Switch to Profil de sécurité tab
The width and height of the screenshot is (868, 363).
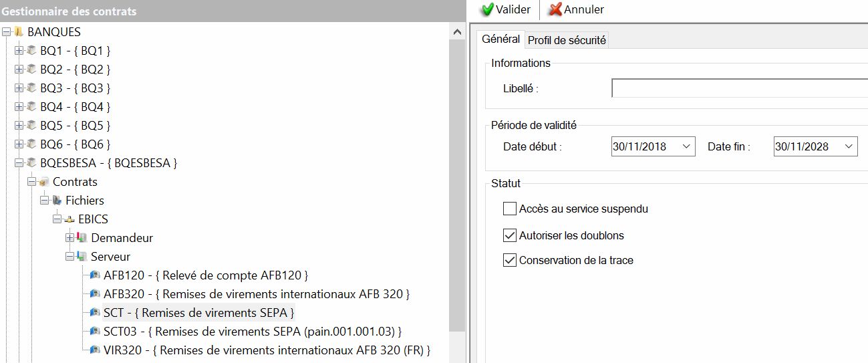click(x=567, y=40)
